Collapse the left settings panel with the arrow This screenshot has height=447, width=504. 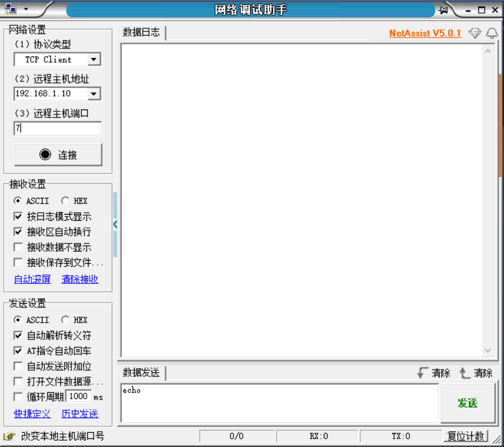click(x=115, y=224)
